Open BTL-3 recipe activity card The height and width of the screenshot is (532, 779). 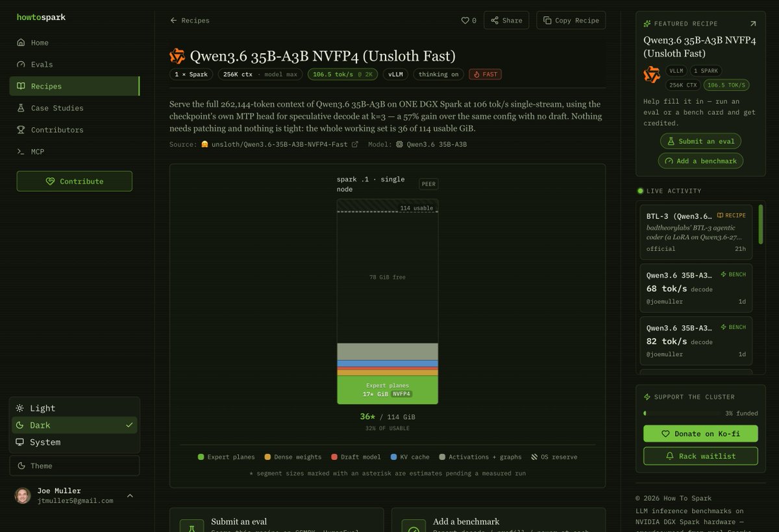tap(696, 232)
